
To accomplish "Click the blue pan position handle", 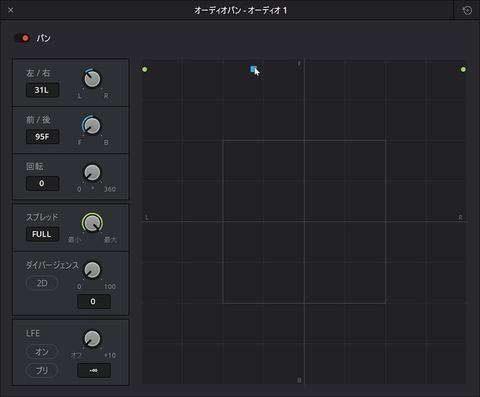I will [254, 69].
